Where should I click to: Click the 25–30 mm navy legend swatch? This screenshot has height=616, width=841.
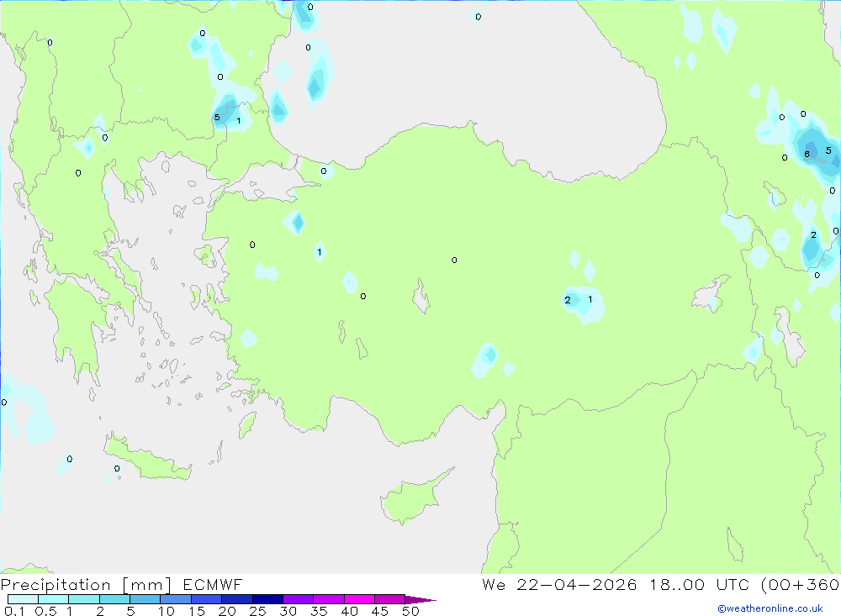[x=267, y=599]
